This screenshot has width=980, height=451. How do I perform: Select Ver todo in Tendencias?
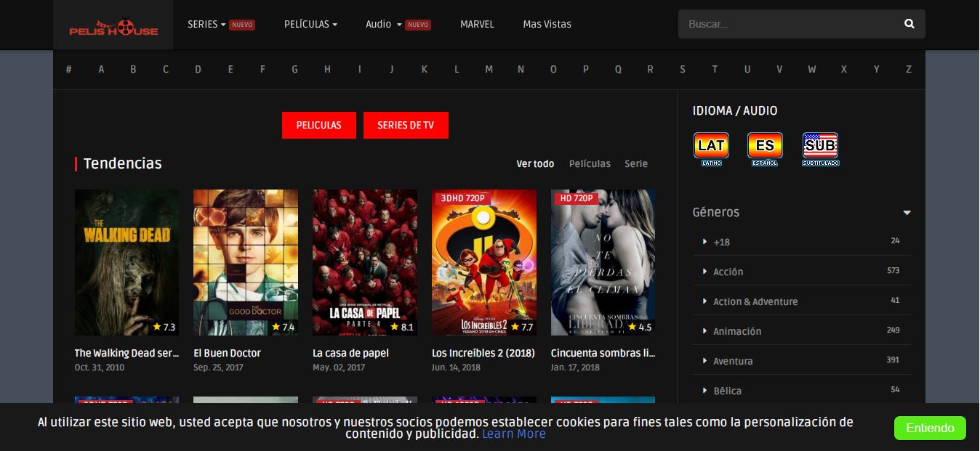pos(535,163)
